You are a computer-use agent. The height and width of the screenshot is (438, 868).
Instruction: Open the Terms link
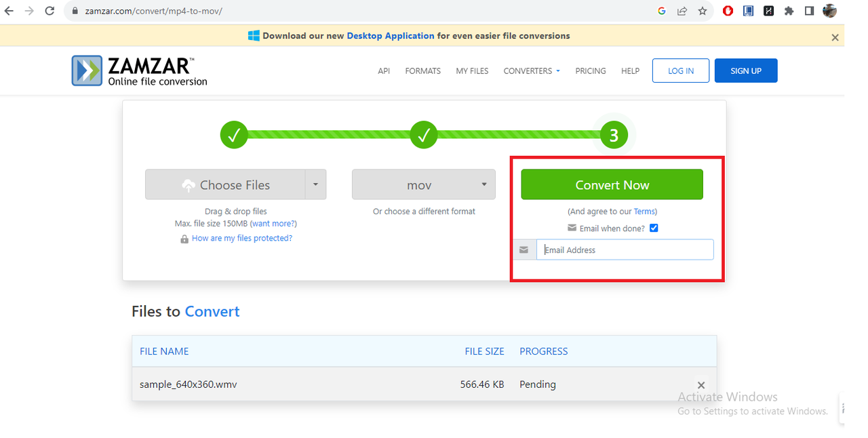644,212
